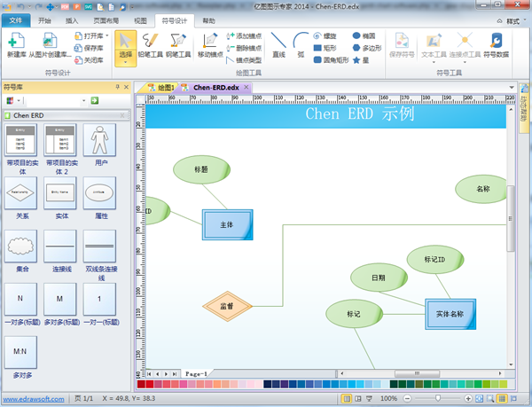The width and height of the screenshot is (532, 407).
Task: Open 符号数据 symbol data tool
Action: point(496,46)
